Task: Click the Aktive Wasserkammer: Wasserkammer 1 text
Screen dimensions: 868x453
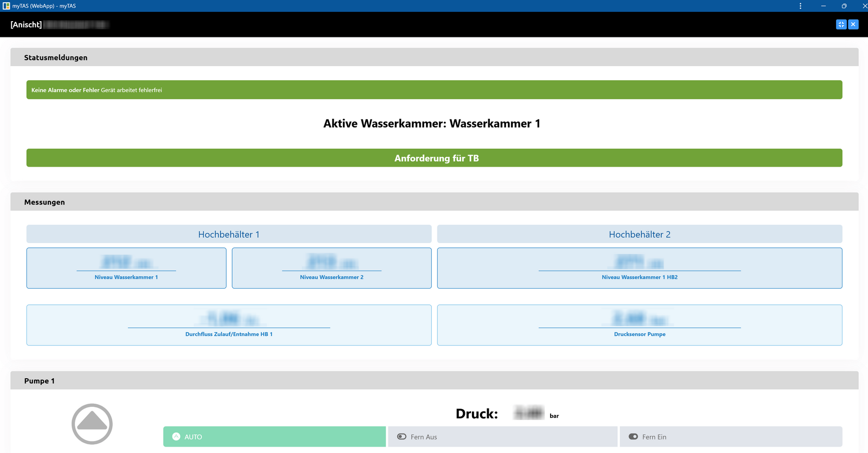Action: pos(432,124)
